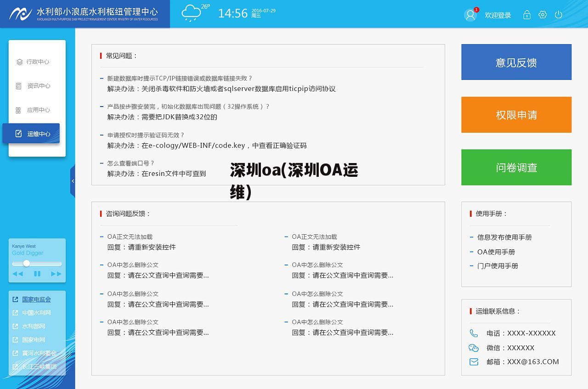Image resolution: width=588 pixels, height=389 pixels.
Task: Open the 黄河水利委会 link
Action: click(x=40, y=353)
